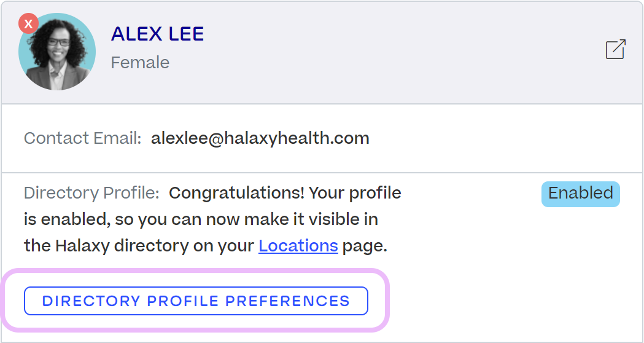Click the red X on the profile photo
The width and height of the screenshot is (644, 343).
[28, 24]
